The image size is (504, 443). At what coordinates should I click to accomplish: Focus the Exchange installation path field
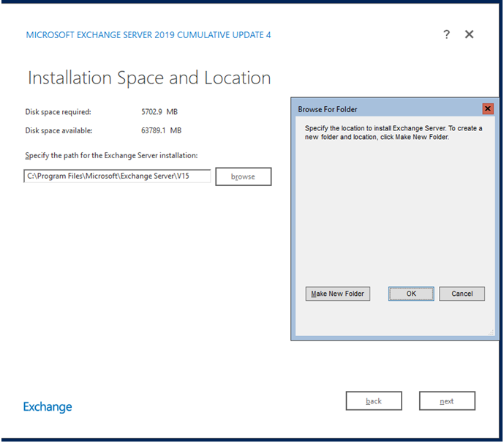[117, 176]
